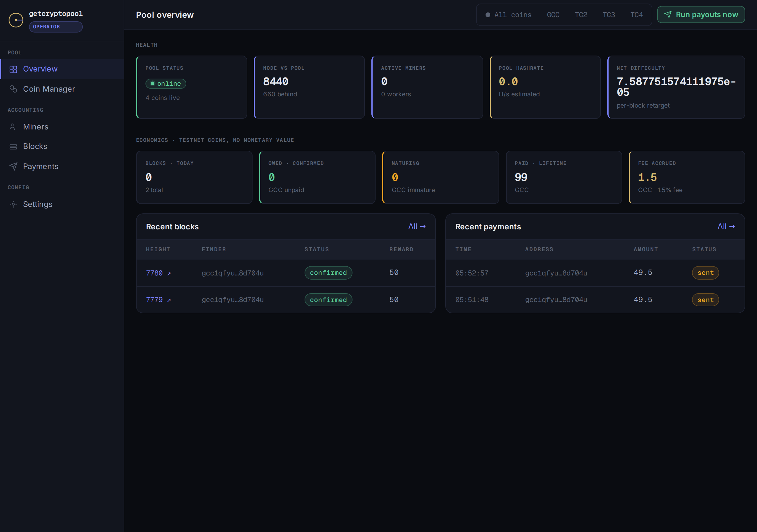Click the online status pill
The height and width of the screenshot is (532, 757).
click(166, 84)
